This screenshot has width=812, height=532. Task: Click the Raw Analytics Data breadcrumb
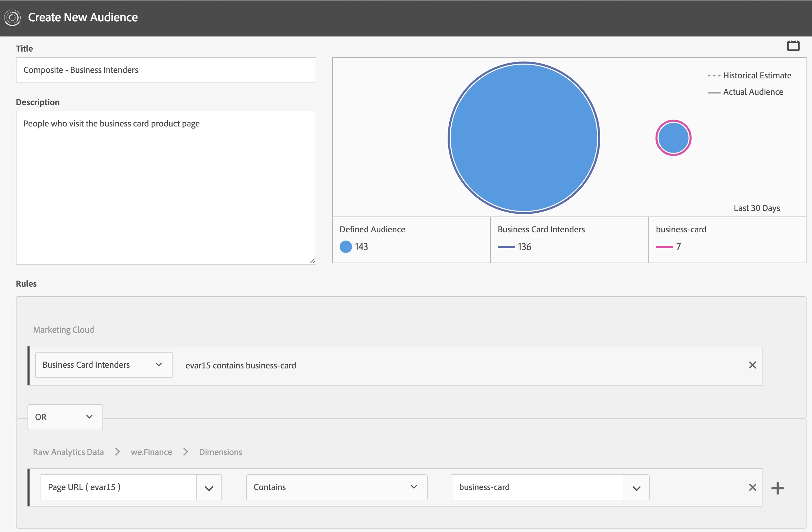point(68,452)
